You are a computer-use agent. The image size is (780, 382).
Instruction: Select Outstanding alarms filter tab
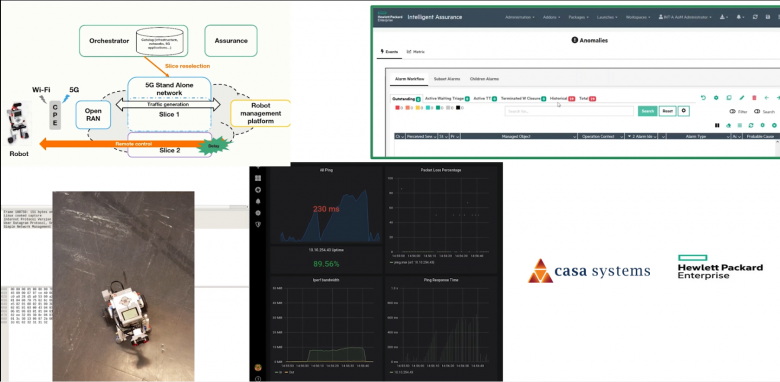click(x=407, y=99)
